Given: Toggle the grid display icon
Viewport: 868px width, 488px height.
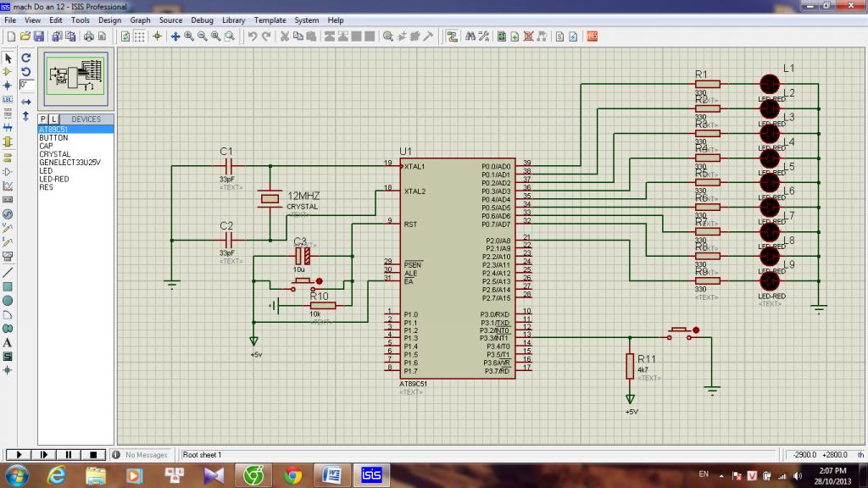Looking at the screenshot, I should coord(139,36).
